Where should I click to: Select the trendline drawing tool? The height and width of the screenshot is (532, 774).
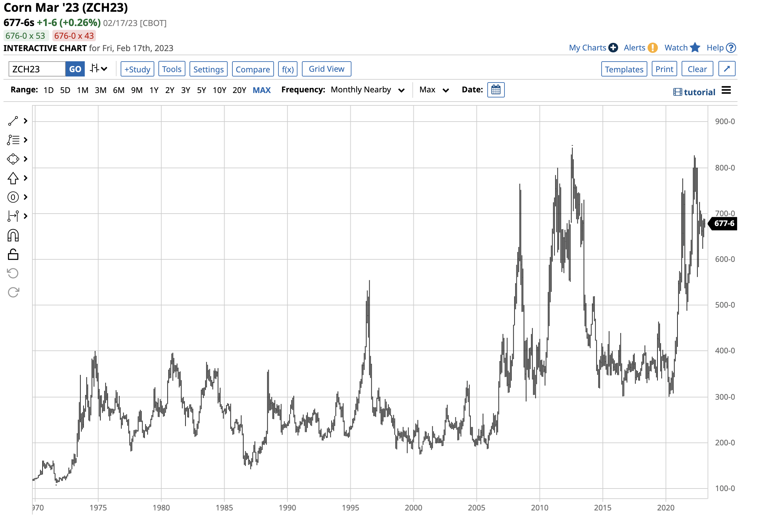(x=13, y=121)
